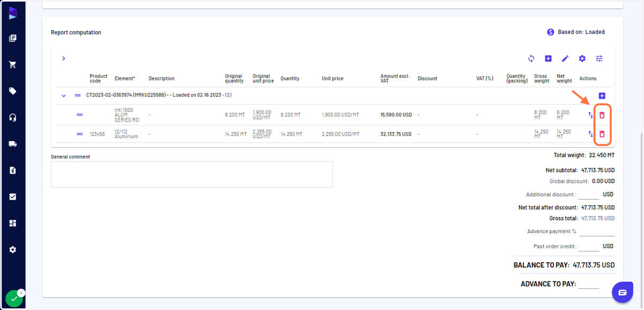Click drag handle of CT2023-02-0363974 group
This screenshot has width=644, height=310.
pyautogui.click(x=78, y=95)
